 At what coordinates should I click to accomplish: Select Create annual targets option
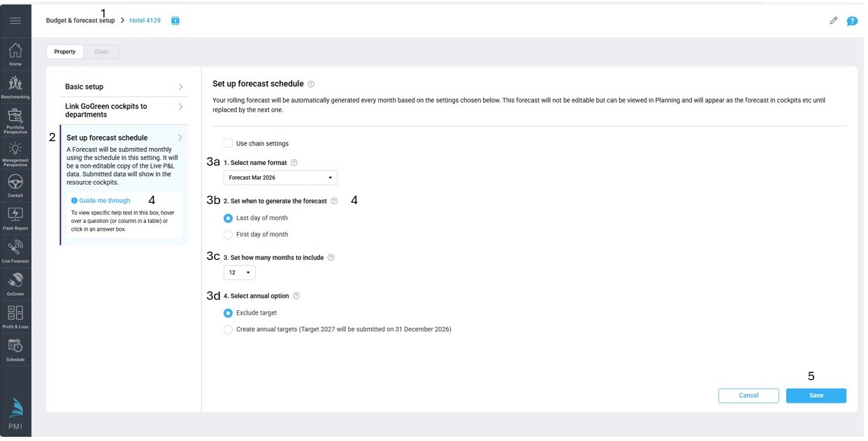[x=228, y=330]
